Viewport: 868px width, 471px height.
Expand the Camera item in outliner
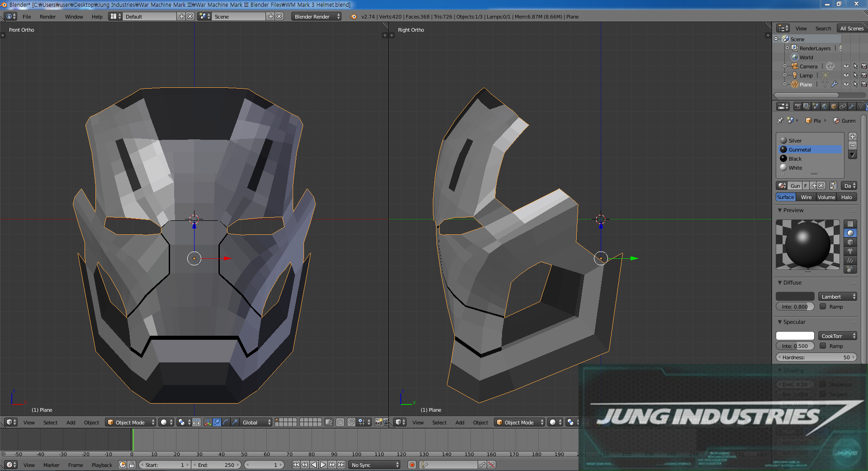(785, 66)
